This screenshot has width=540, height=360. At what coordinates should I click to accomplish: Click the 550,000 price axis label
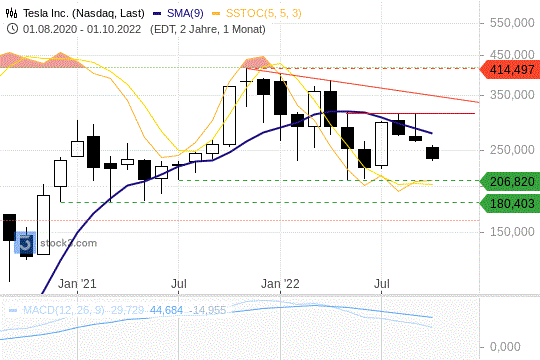point(512,23)
